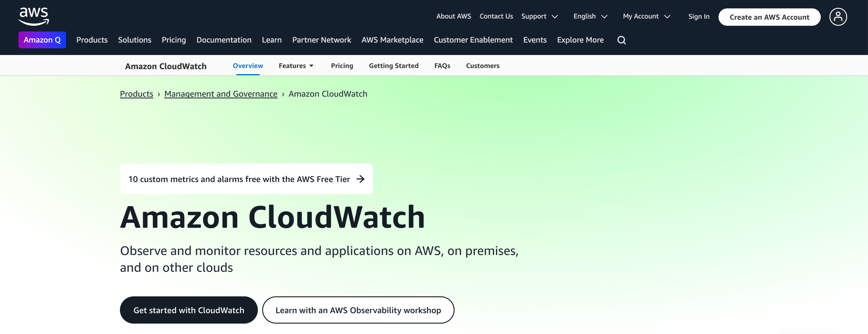The image size is (868, 334).
Task: Click Learn with an AWS Observability workshop
Action: [358, 310]
